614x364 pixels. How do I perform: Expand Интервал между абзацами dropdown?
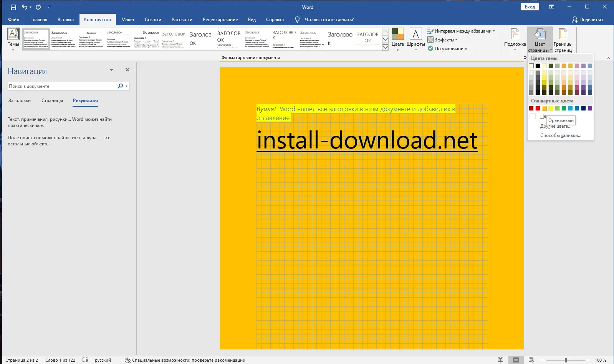(x=493, y=31)
